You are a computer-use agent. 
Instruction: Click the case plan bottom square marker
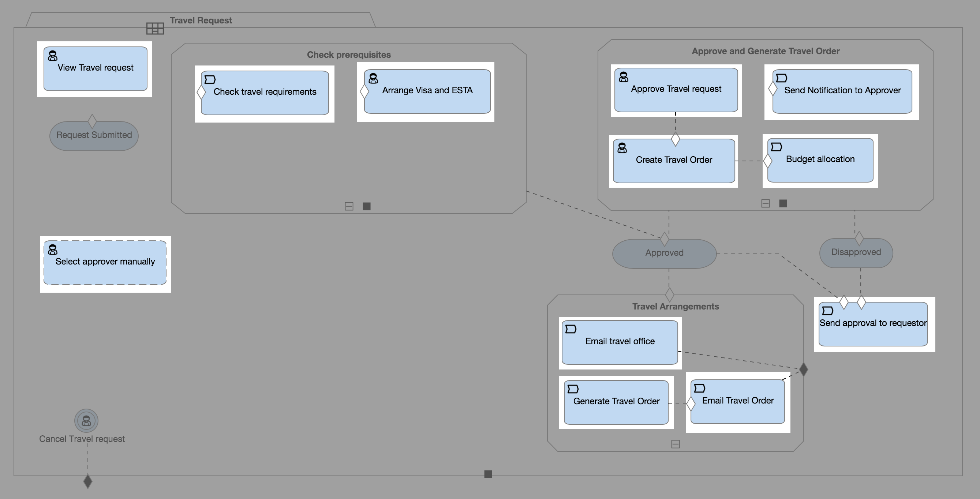(x=488, y=474)
